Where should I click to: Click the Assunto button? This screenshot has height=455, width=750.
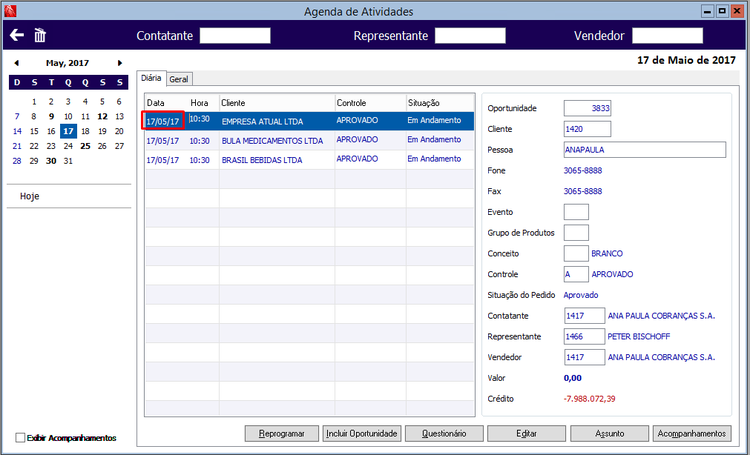[x=609, y=433]
